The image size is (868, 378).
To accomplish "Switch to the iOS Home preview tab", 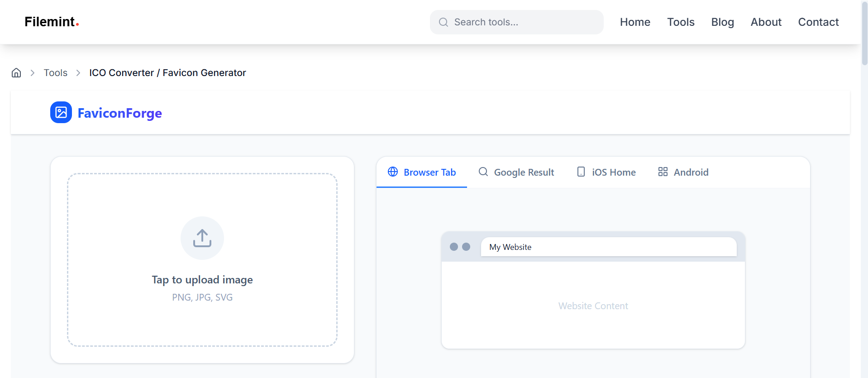I will coord(606,172).
